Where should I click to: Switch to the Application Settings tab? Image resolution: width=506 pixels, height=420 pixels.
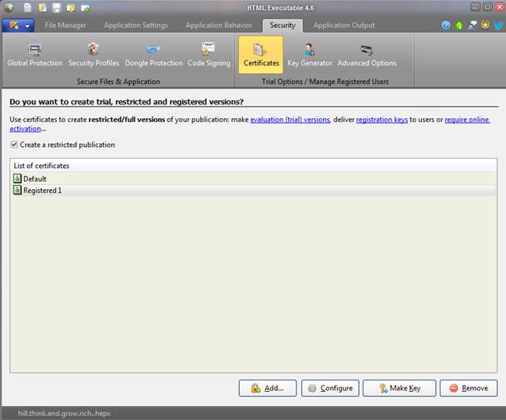click(x=136, y=25)
